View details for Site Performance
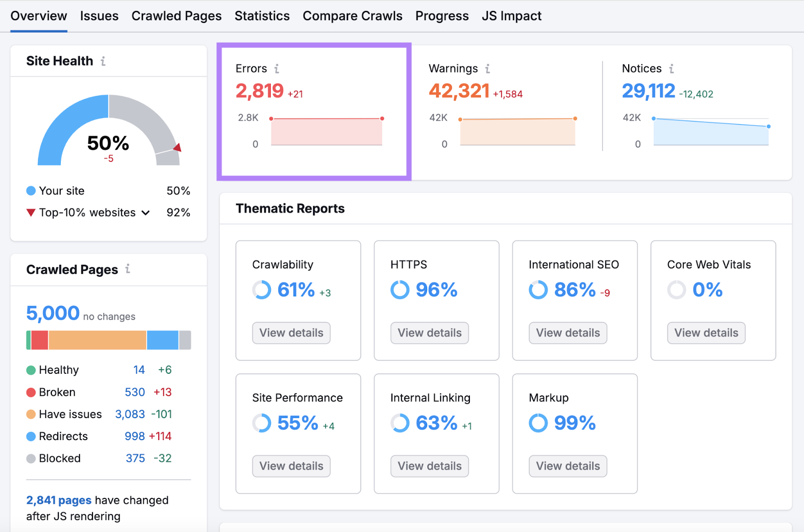804x532 pixels. pyautogui.click(x=291, y=466)
